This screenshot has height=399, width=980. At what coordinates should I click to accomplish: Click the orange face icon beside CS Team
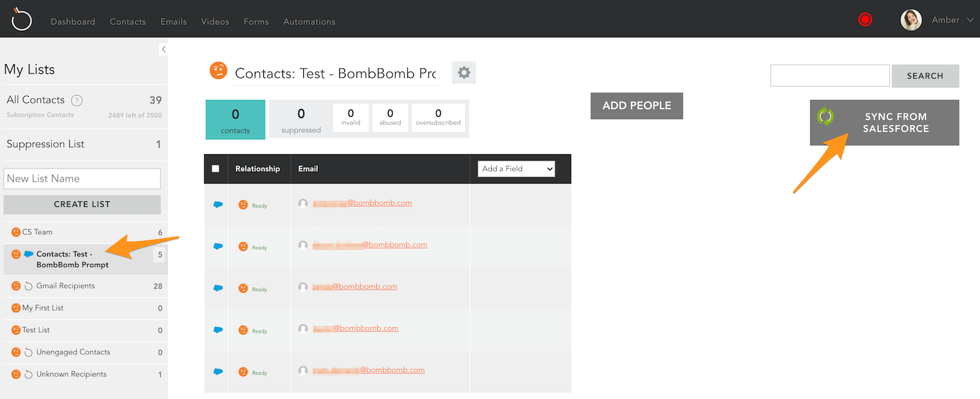(16, 232)
